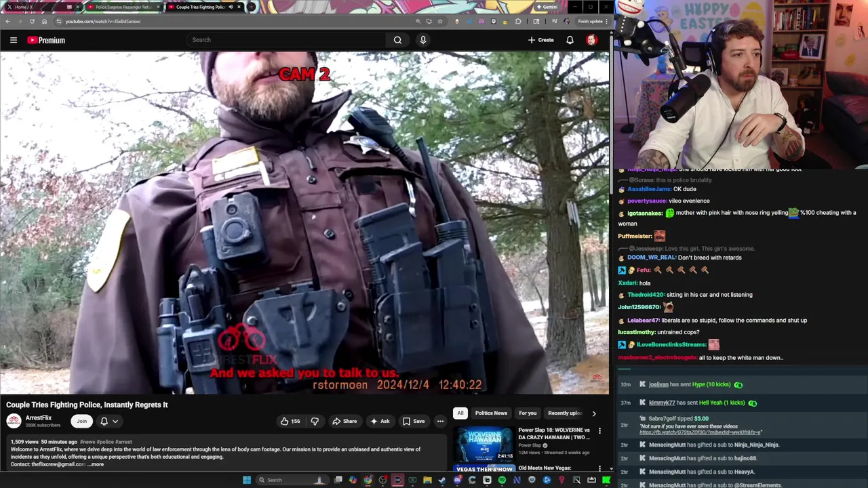Click chat username DOOM_WR_REAL
Screen dimensions: 868x488
(651, 258)
